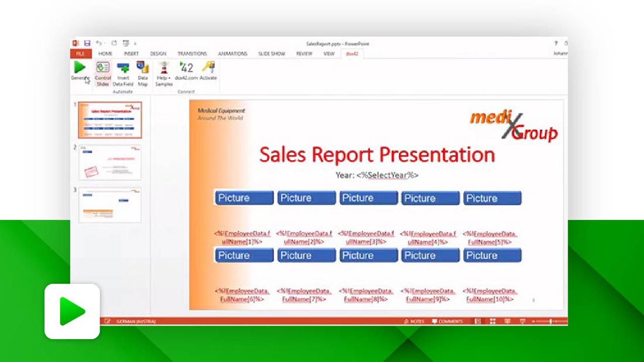The height and width of the screenshot is (362, 644).
Task: Click the EmployeeData.FullName[2] field text
Action: click(304, 237)
